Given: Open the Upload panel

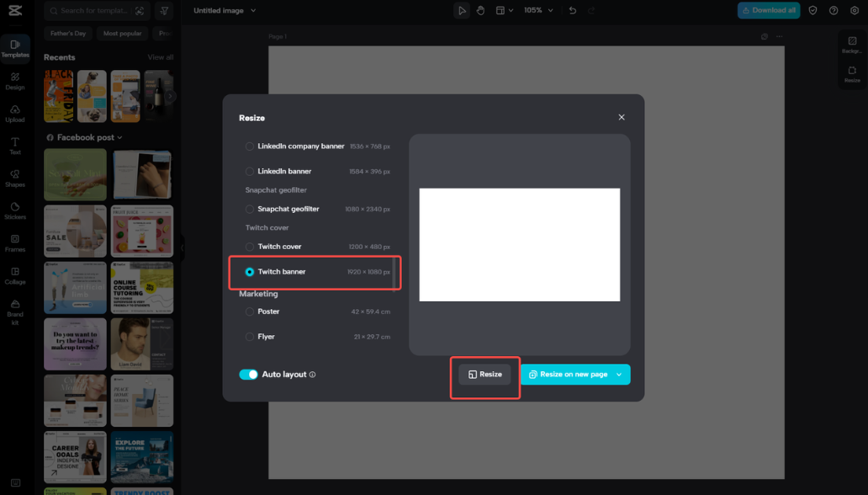Looking at the screenshot, I should [x=15, y=113].
